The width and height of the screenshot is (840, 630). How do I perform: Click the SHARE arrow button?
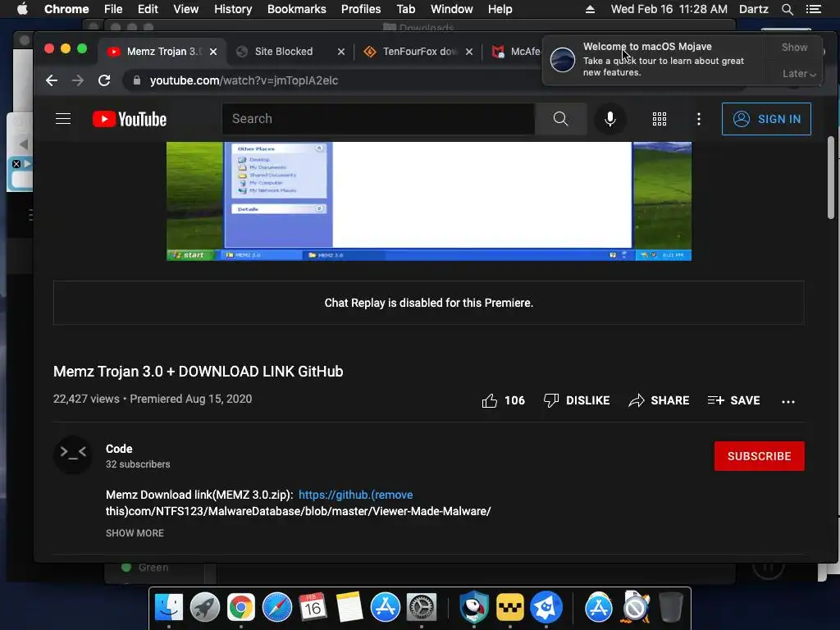pos(659,400)
